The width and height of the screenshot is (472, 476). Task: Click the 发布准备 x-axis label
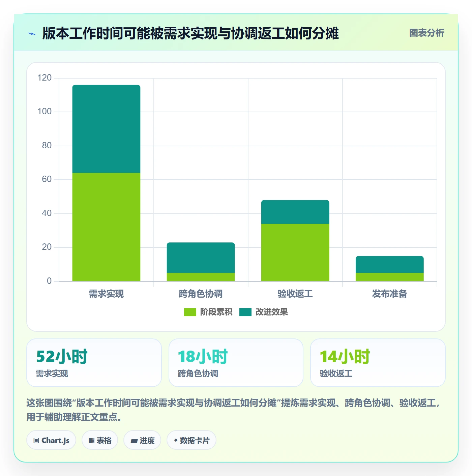tap(389, 294)
